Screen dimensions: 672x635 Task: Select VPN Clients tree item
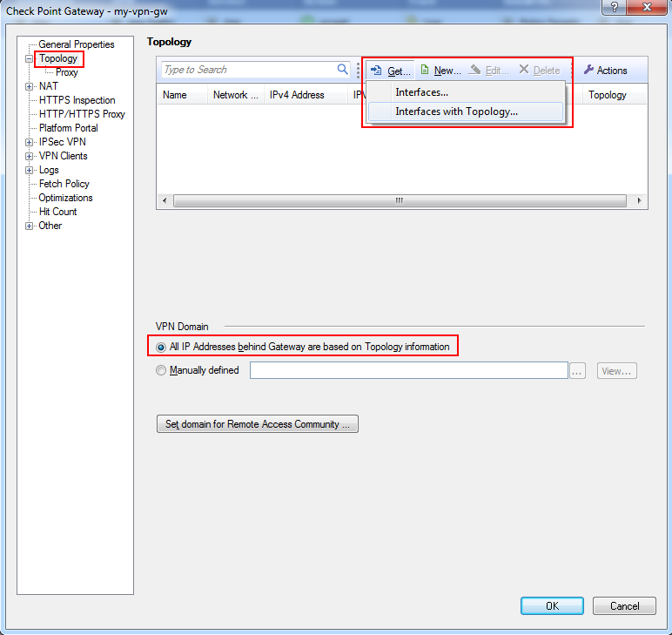click(x=63, y=156)
